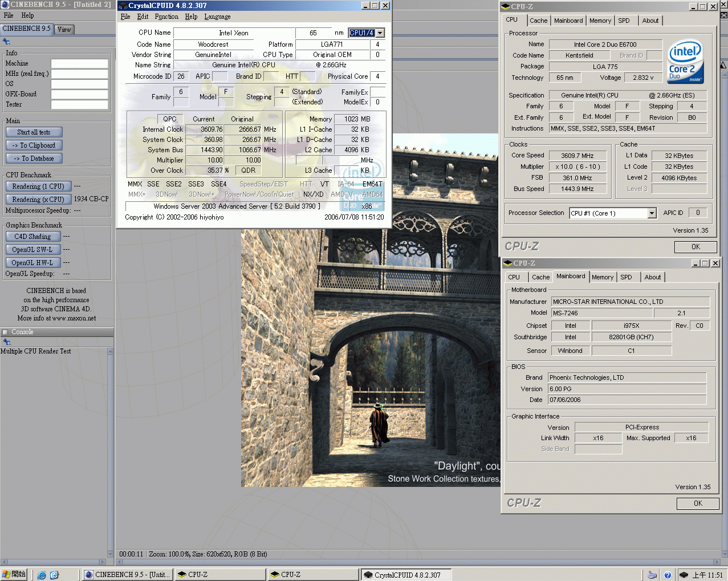Click the FSB value 361.0 MHz

point(577,178)
